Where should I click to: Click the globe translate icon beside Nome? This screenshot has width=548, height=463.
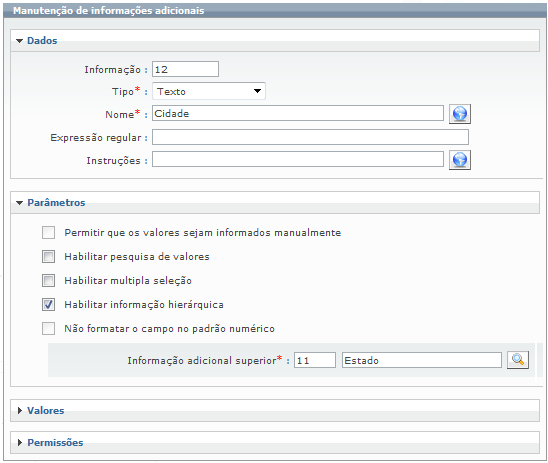pos(460,114)
